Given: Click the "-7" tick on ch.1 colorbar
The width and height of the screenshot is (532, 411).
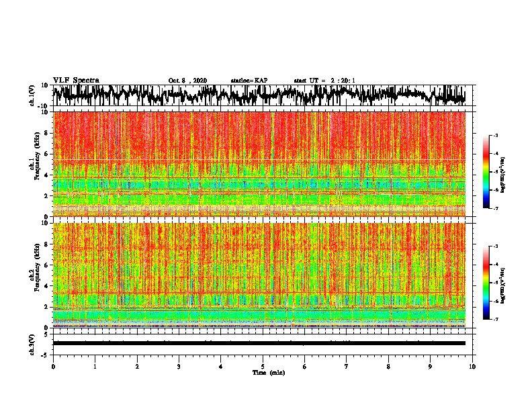Looking at the screenshot, I should coord(495,208).
